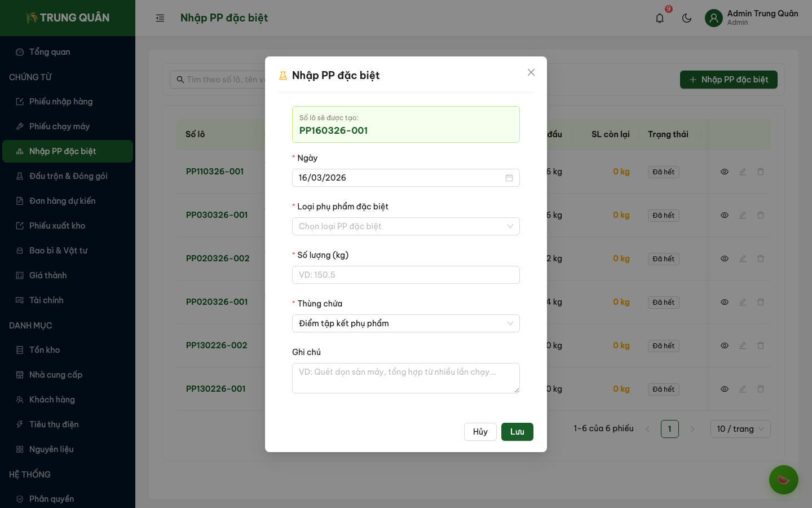812x508 pixels.
Task: View details of lot PP130226-001
Action: point(725,389)
